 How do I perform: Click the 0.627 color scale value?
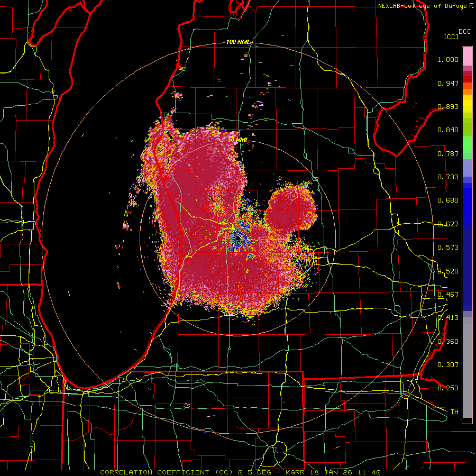[448, 224]
